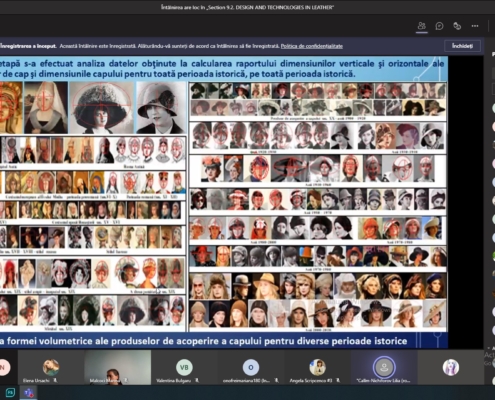Select Elena Ursachi participant tile

[51, 367]
